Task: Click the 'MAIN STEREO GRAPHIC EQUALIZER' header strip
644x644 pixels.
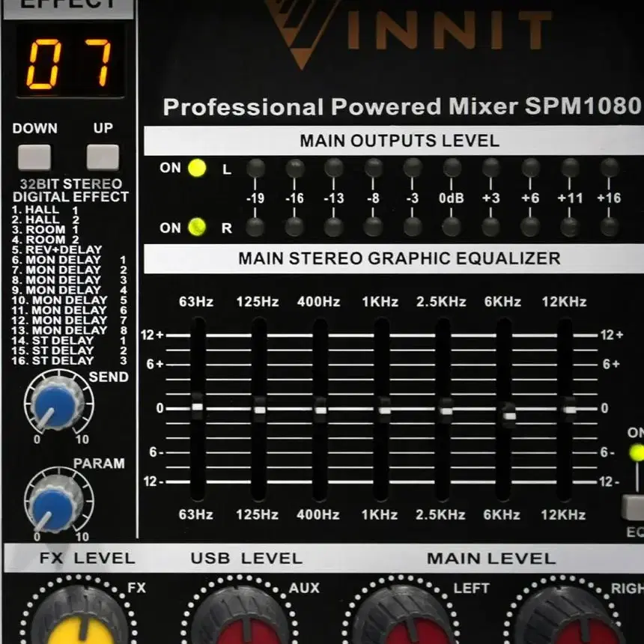Action: pos(394,259)
